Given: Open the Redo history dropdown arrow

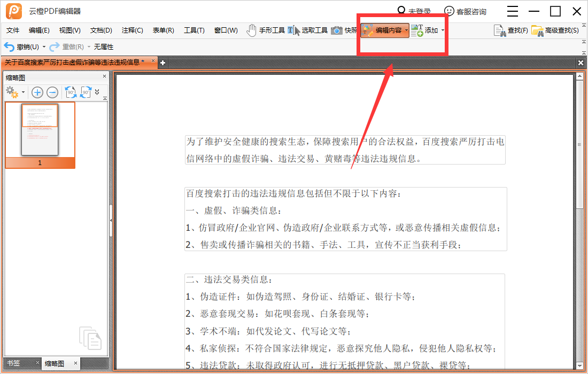Looking at the screenshot, I should click(x=89, y=47).
